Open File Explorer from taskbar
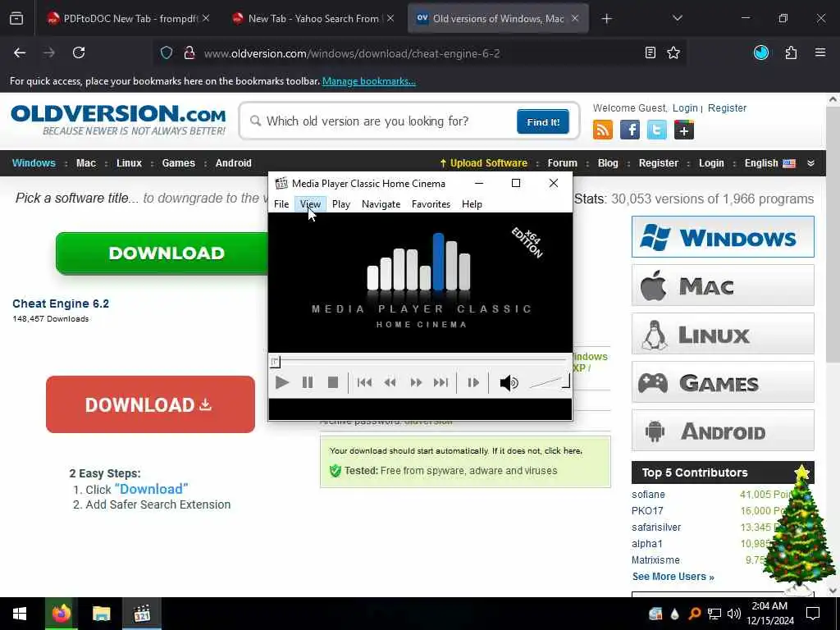 (101, 614)
